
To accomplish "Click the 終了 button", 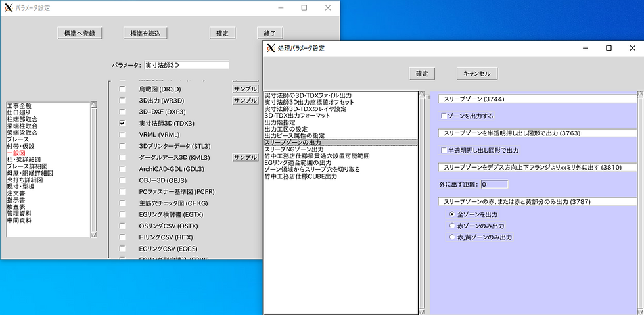I will pyautogui.click(x=270, y=34).
